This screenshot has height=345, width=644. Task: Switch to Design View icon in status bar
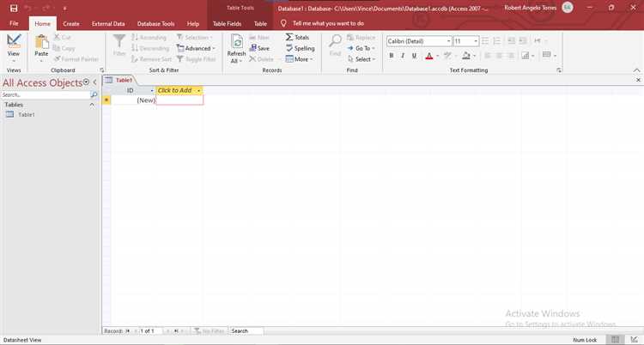point(635,340)
